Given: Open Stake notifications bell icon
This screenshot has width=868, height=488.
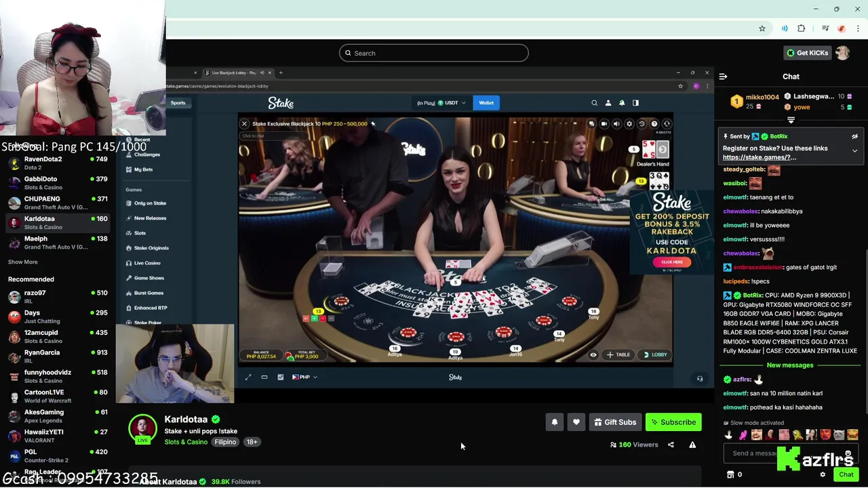Looking at the screenshot, I should pyautogui.click(x=622, y=103).
